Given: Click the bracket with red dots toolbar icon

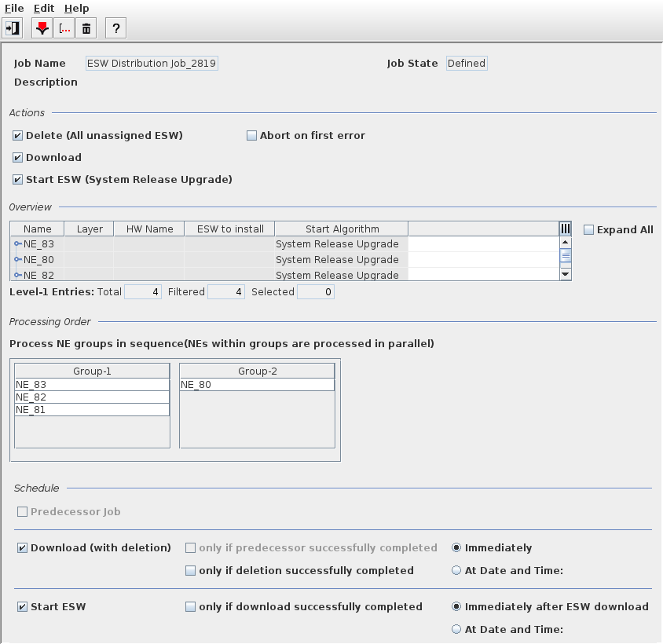Looking at the screenshot, I should (x=64, y=29).
